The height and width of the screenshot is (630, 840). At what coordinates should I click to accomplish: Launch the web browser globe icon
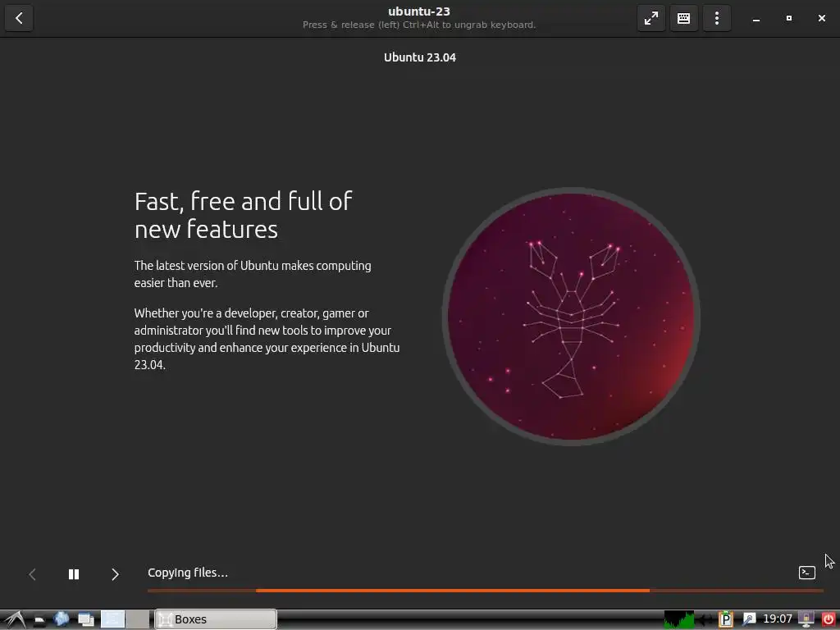coord(61,619)
